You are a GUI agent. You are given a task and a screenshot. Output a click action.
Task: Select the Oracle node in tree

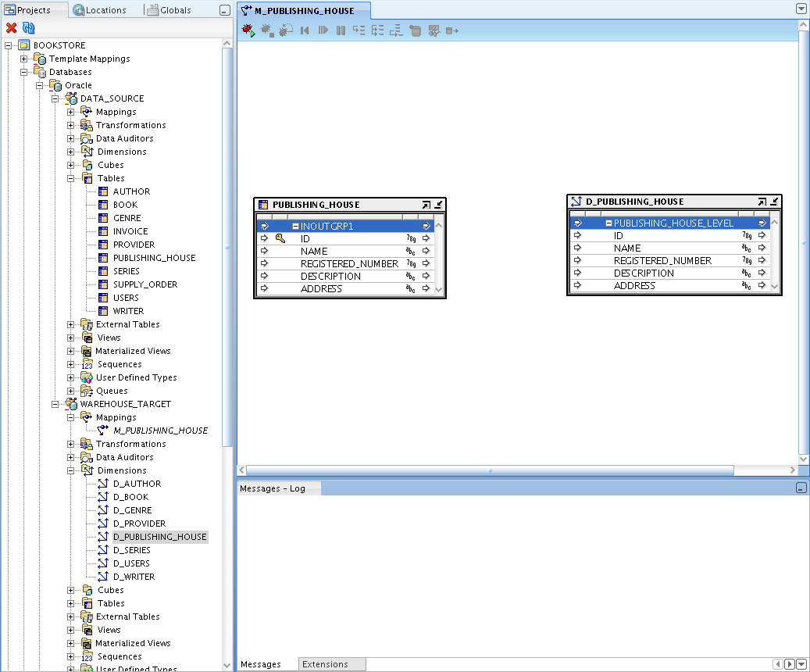[78, 85]
